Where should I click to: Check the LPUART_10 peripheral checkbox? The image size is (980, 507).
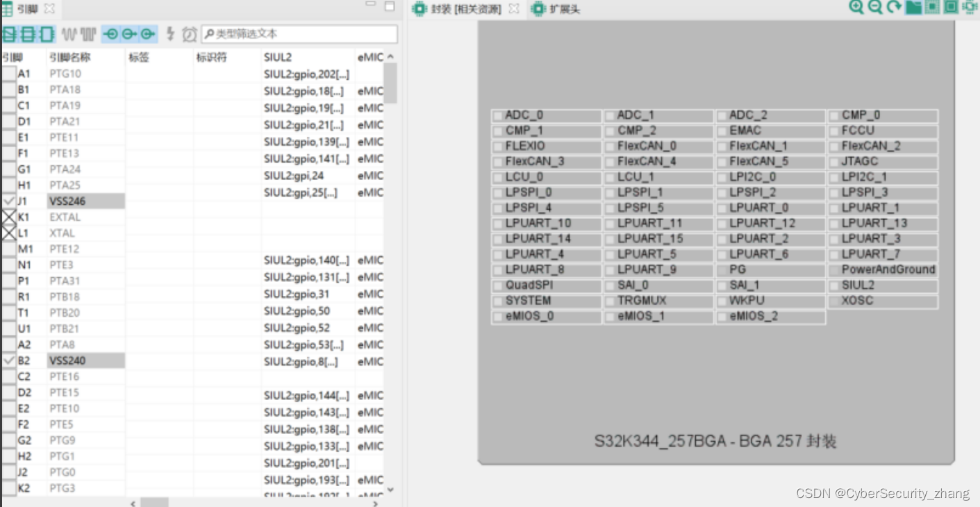[x=497, y=224]
